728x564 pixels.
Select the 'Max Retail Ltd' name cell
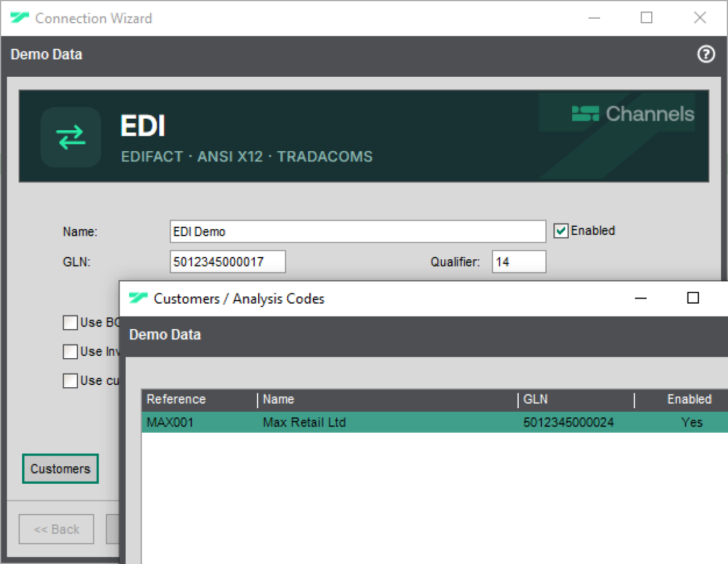click(x=388, y=422)
